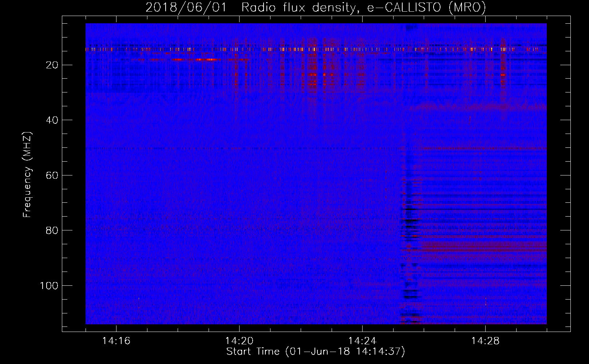Click the 40 frequency tick label

click(52, 120)
